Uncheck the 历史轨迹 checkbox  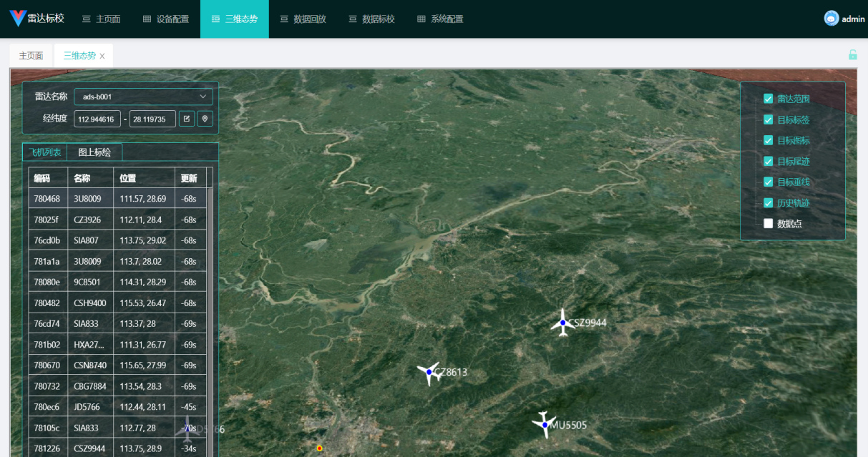tap(769, 202)
